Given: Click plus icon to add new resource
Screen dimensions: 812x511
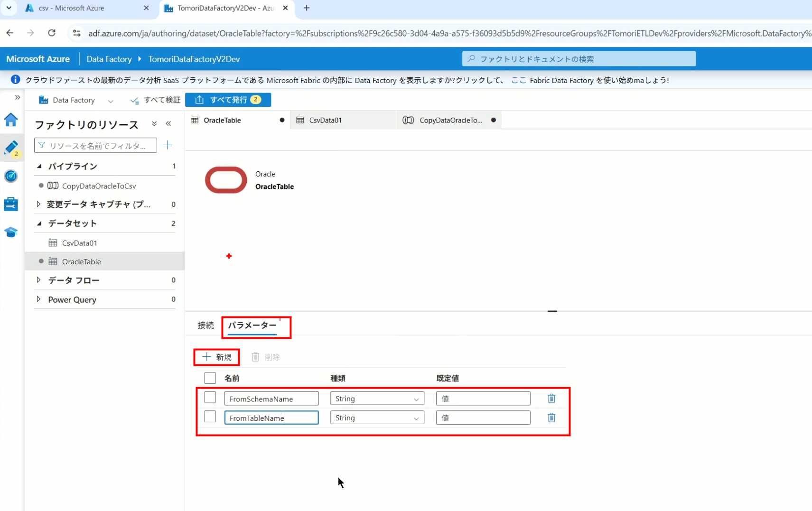Looking at the screenshot, I should pyautogui.click(x=168, y=145).
